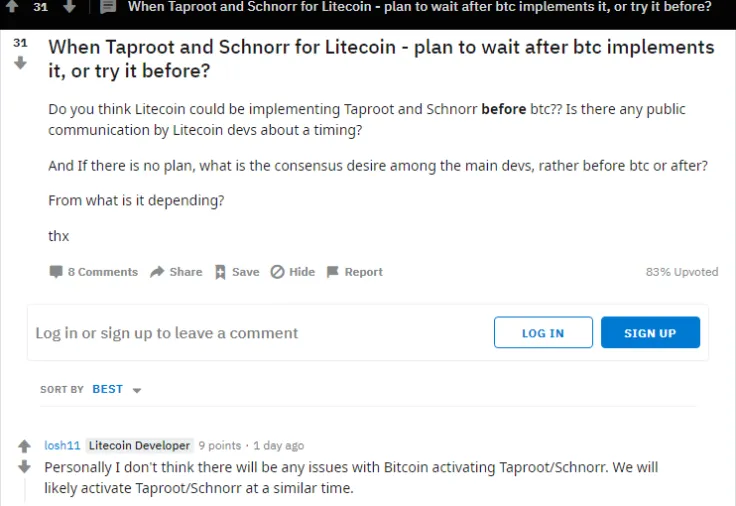The height and width of the screenshot is (506, 736).
Task: Click the Share arrow icon
Action: 157,272
